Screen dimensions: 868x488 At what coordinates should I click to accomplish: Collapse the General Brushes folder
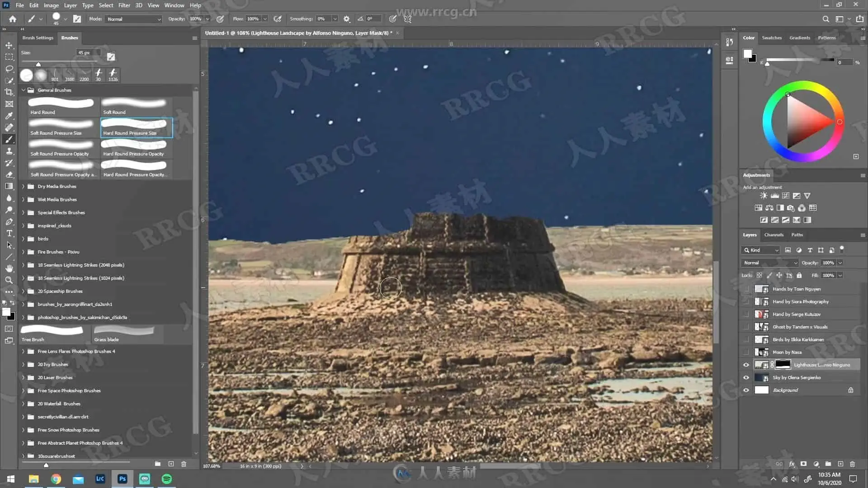[24, 90]
